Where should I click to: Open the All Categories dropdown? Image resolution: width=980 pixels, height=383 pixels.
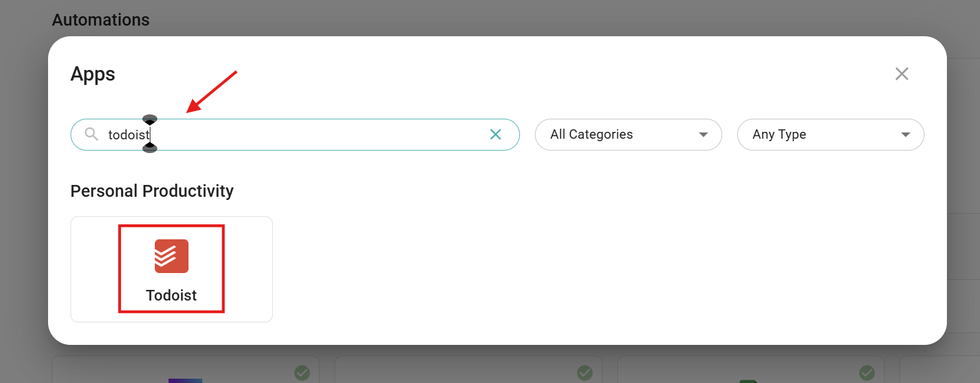pyautogui.click(x=627, y=134)
